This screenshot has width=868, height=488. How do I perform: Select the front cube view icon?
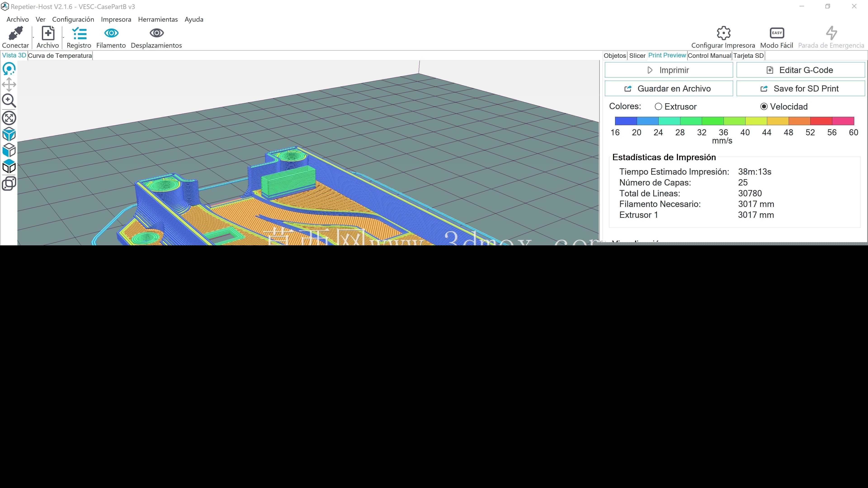coord(9,150)
